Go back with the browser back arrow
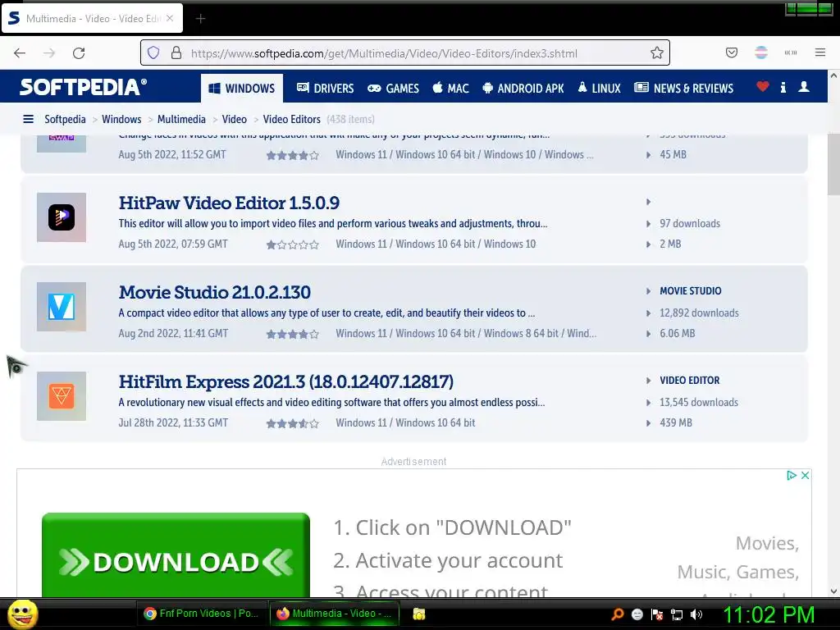 [x=20, y=53]
